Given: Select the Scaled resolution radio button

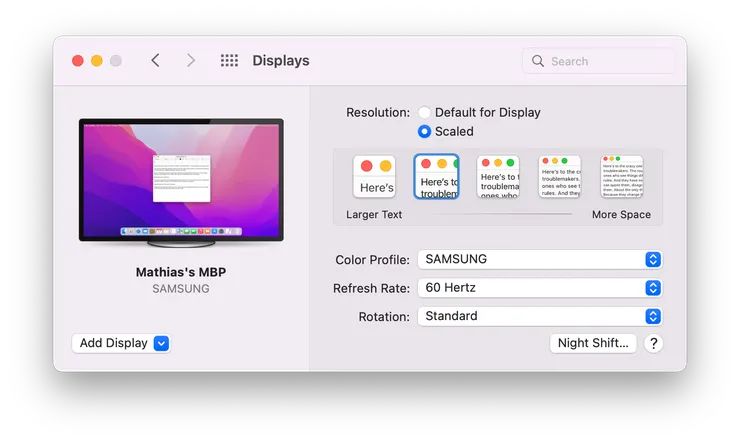Looking at the screenshot, I should coord(424,131).
